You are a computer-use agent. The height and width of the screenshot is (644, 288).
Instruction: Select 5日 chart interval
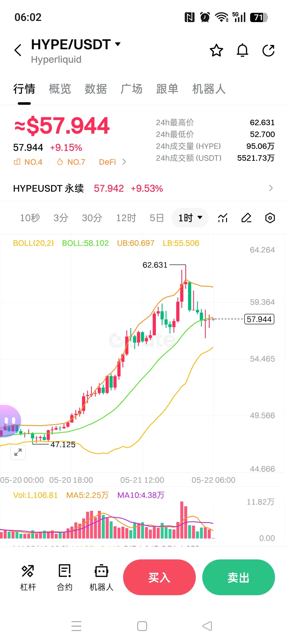[x=157, y=218]
